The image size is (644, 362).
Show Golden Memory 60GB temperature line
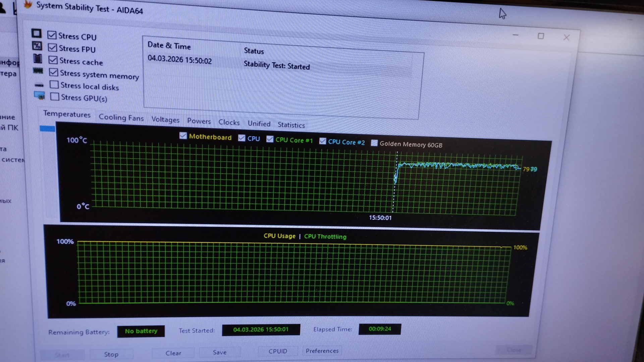click(374, 143)
